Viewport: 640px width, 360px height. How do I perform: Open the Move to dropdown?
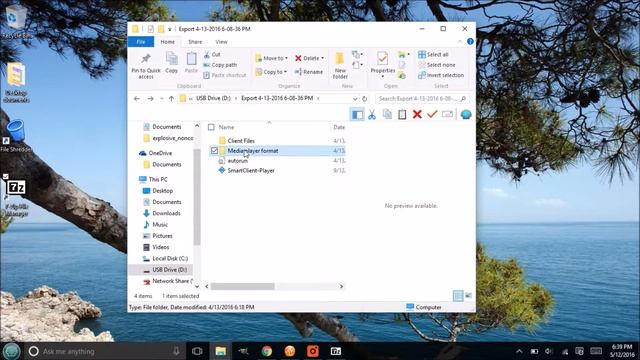pyautogui.click(x=271, y=58)
